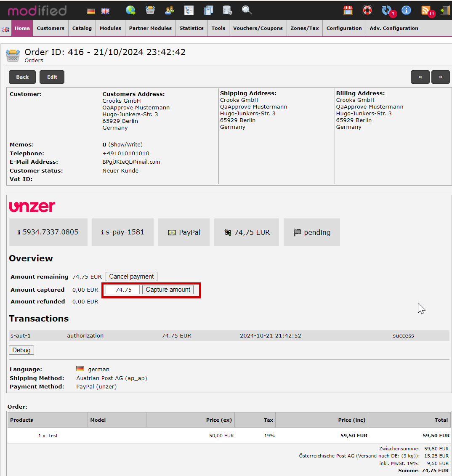Click the Unzer logo
The width and height of the screenshot is (452, 476).
[32, 207]
